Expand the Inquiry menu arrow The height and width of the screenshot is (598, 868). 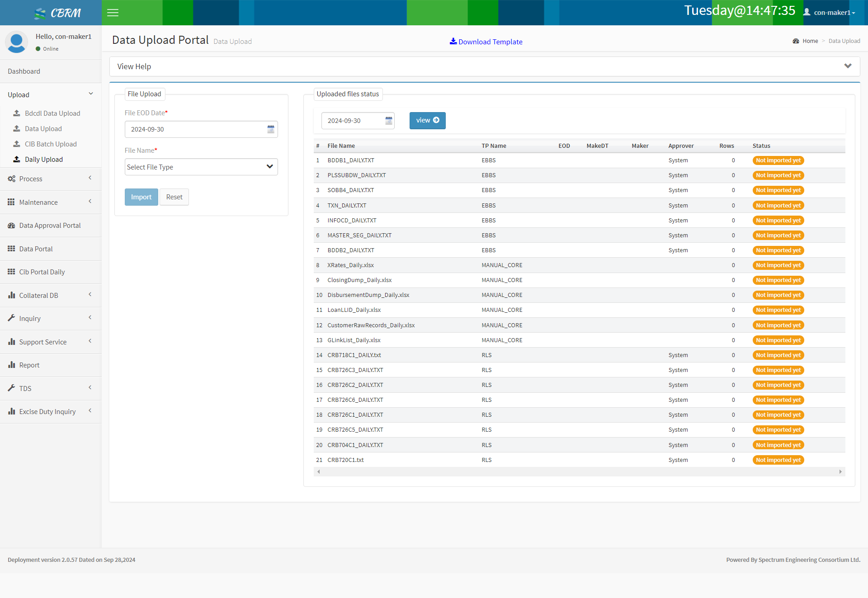(90, 317)
